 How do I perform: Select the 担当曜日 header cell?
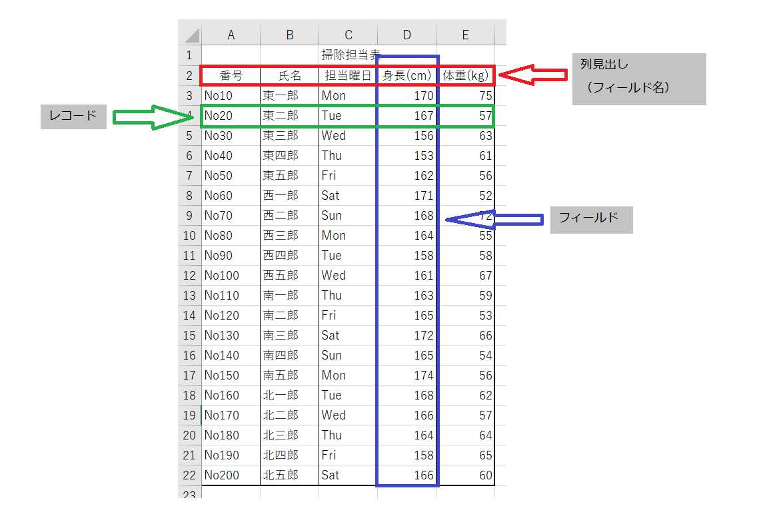pyautogui.click(x=347, y=75)
